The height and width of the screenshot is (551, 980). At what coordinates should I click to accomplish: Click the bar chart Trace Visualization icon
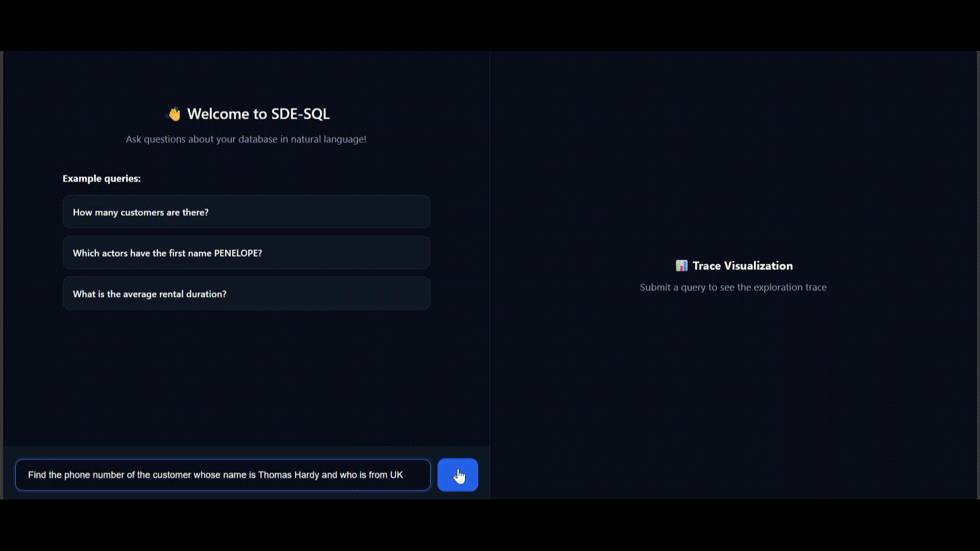(681, 266)
